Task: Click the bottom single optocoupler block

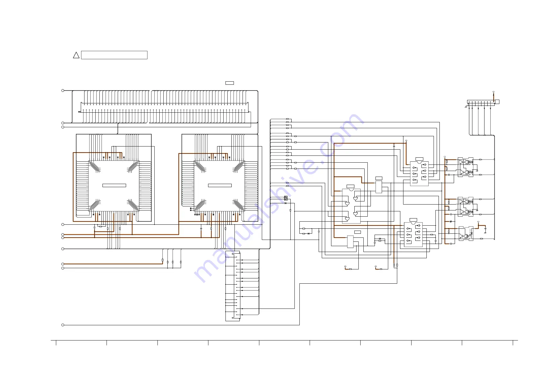Action: [466, 234]
